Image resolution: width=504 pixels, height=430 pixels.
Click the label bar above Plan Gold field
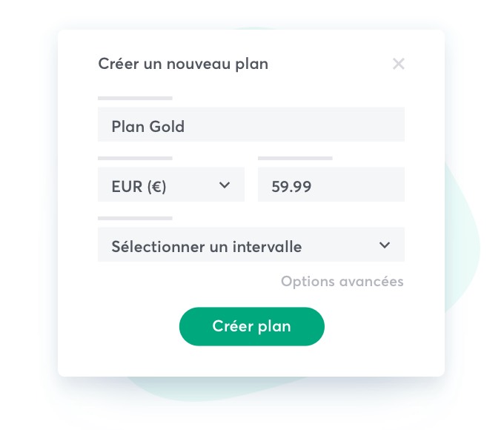135,98
